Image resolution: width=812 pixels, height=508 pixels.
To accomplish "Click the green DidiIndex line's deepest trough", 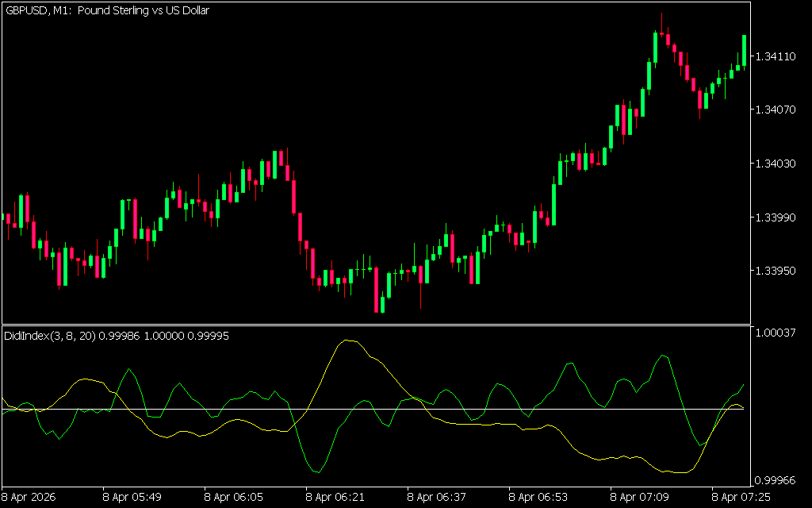I will tap(317, 472).
